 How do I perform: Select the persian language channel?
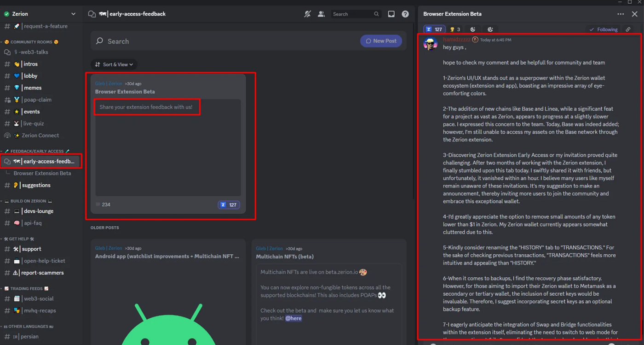click(41, 337)
